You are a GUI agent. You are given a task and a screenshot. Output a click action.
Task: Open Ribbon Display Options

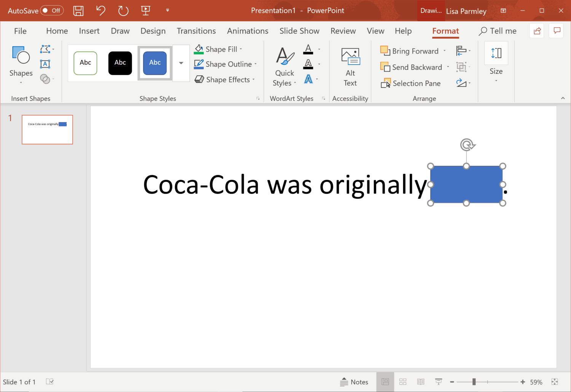click(x=503, y=11)
